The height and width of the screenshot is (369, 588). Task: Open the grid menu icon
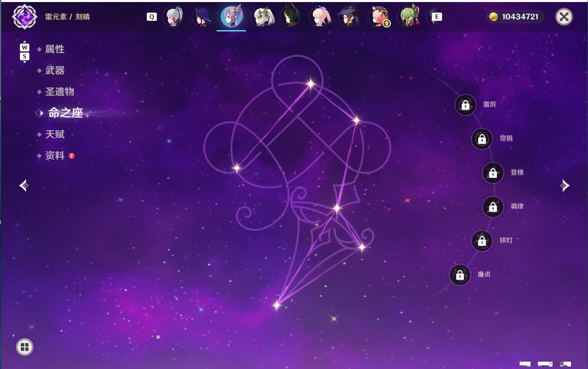coord(24,347)
